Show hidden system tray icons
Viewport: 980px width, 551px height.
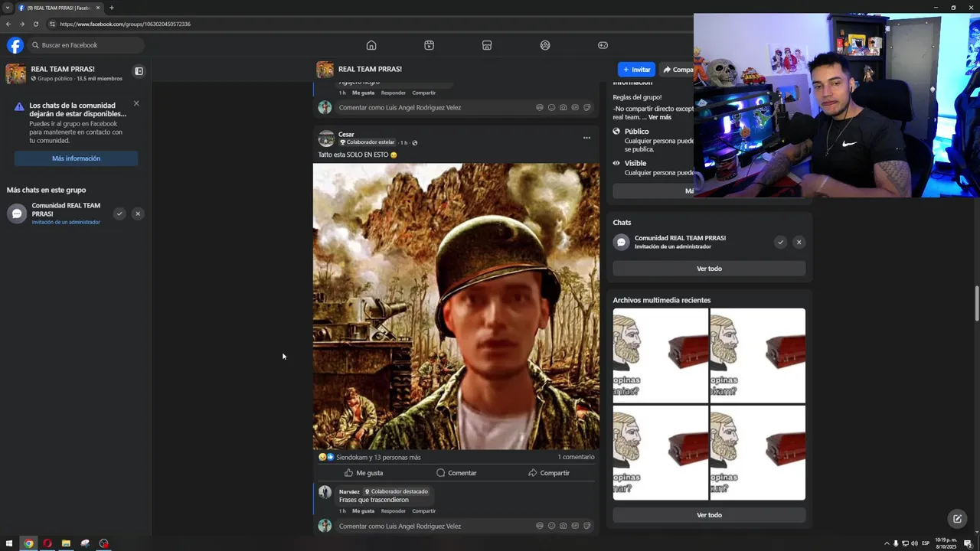click(886, 543)
